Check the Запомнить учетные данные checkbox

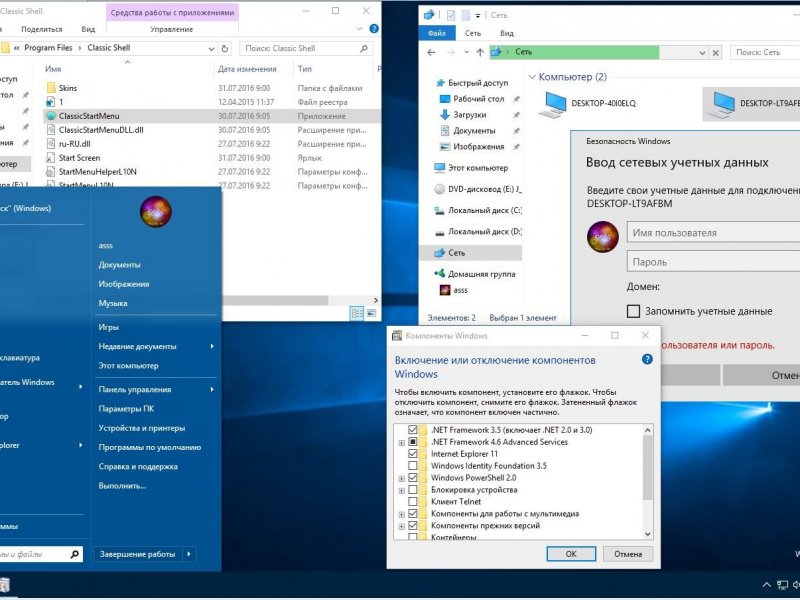(x=633, y=311)
